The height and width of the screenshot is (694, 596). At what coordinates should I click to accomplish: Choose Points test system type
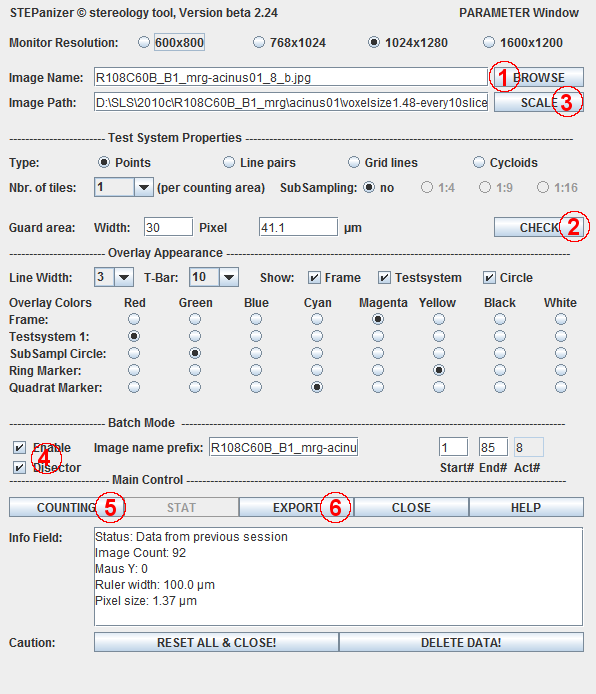[x=104, y=162]
